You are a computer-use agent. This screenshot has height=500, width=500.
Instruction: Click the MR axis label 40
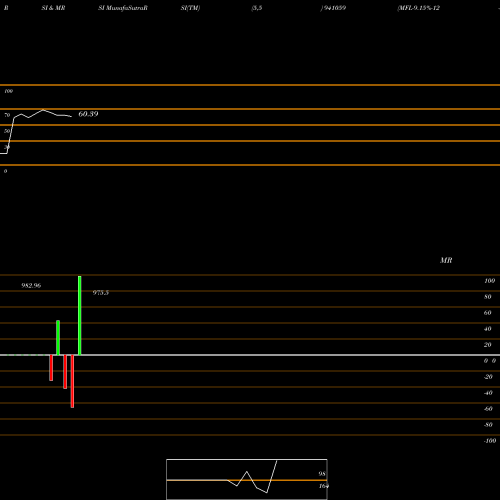[x=488, y=329]
